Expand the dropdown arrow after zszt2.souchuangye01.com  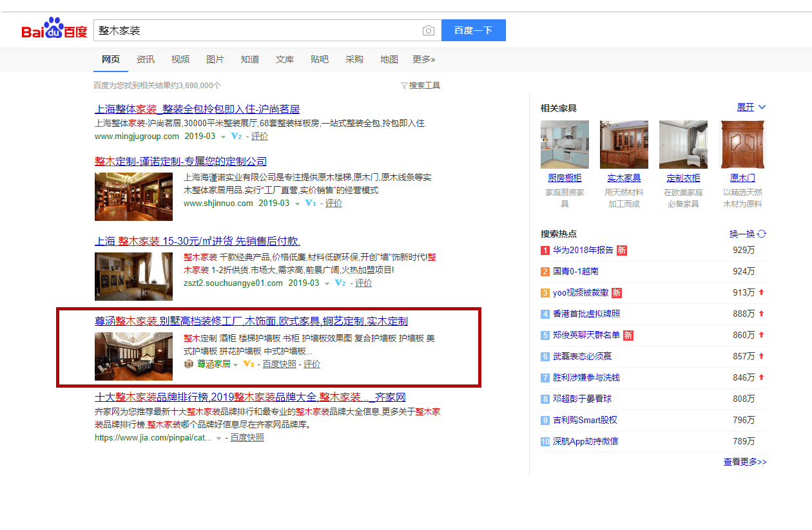pos(327,284)
